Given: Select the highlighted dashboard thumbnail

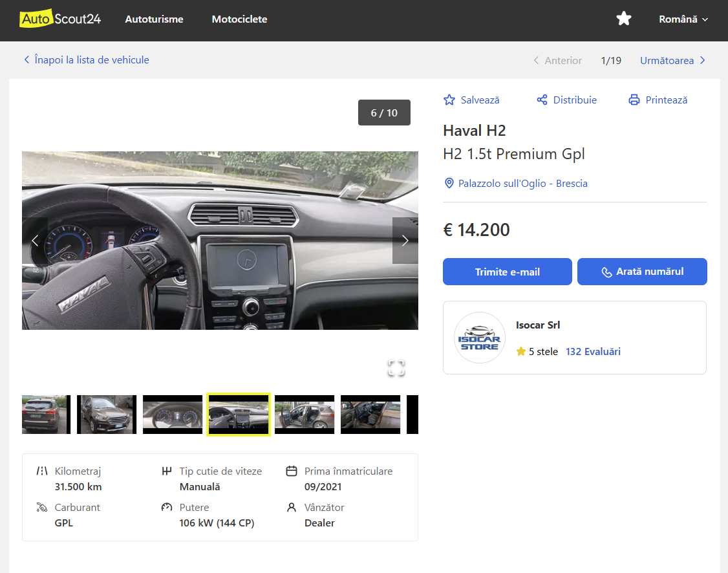Looking at the screenshot, I should pyautogui.click(x=239, y=415).
